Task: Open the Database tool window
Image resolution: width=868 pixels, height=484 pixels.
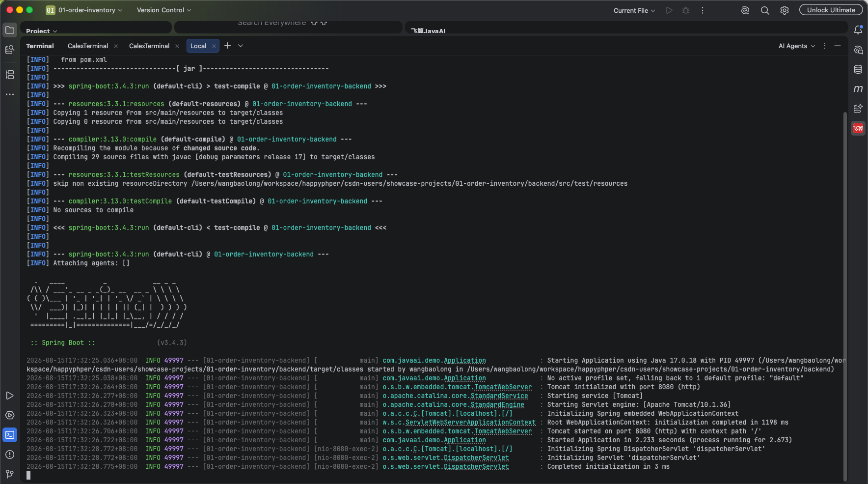Action: point(858,69)
